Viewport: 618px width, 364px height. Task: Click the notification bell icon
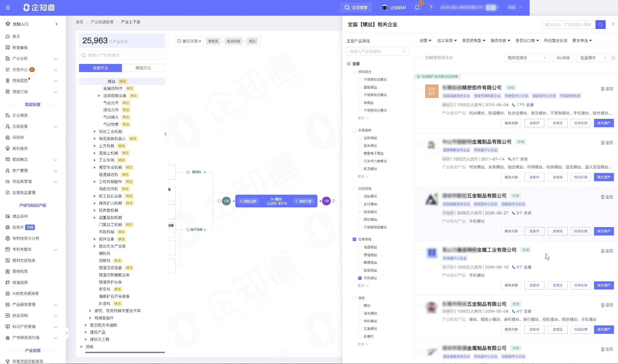click(x=417, y=8)
